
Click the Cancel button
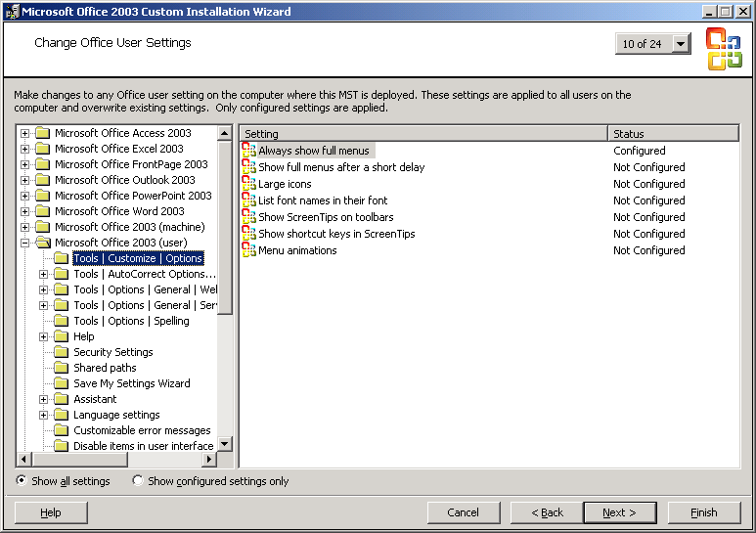point(464,512)
